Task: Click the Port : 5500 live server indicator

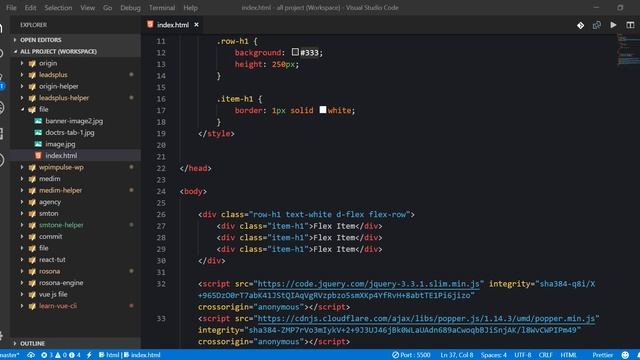Action: click(411, 355)
